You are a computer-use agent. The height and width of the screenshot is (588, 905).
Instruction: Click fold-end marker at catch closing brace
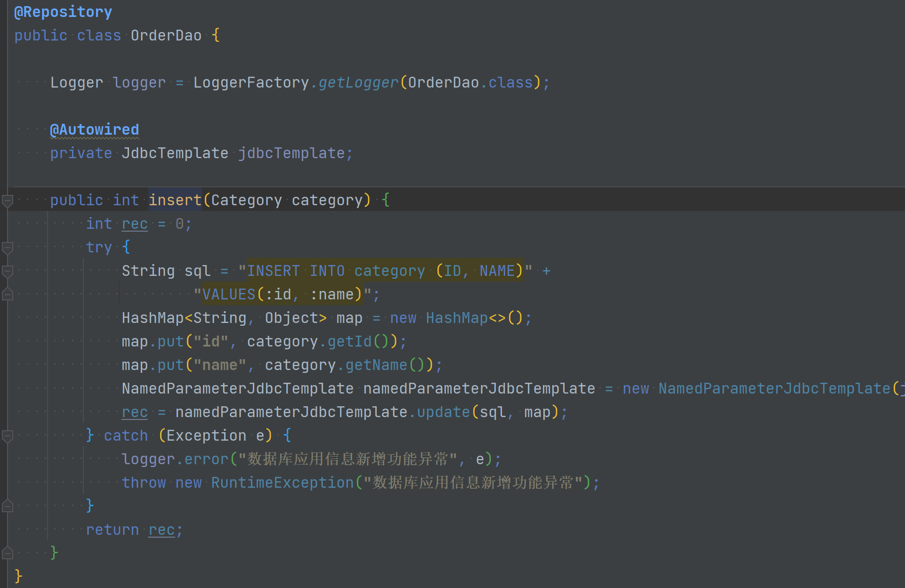[x=8, y=507]
